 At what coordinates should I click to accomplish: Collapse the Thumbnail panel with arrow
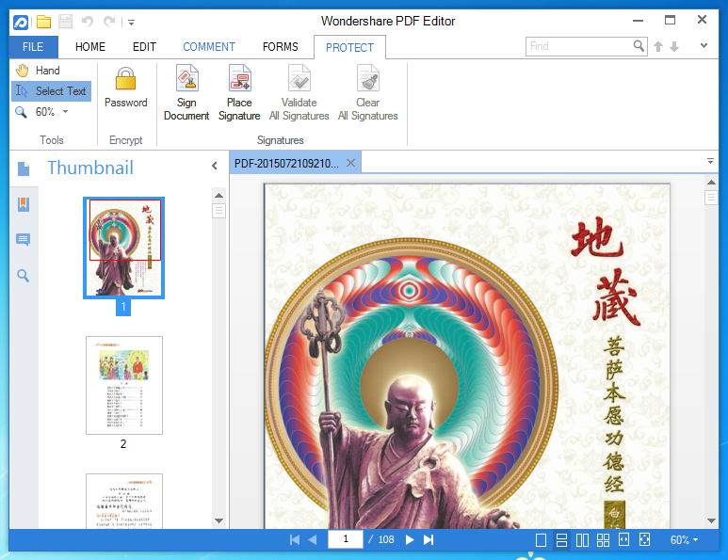(215, 167)
